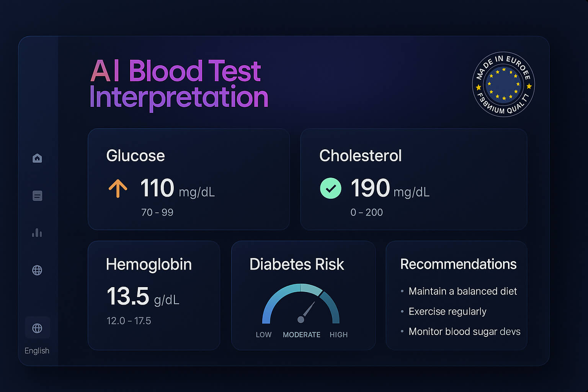Image resolution: width=588 pixels, height=392 pixels.
Task: Select the Home icon in the sidebar
Action: click(37, 158)
